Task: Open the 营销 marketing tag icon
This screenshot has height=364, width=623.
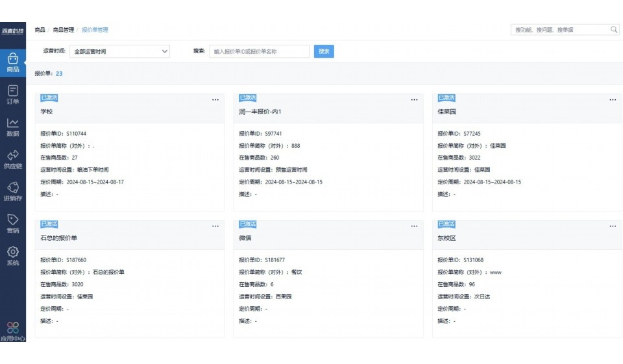Action: coord(13,220)
